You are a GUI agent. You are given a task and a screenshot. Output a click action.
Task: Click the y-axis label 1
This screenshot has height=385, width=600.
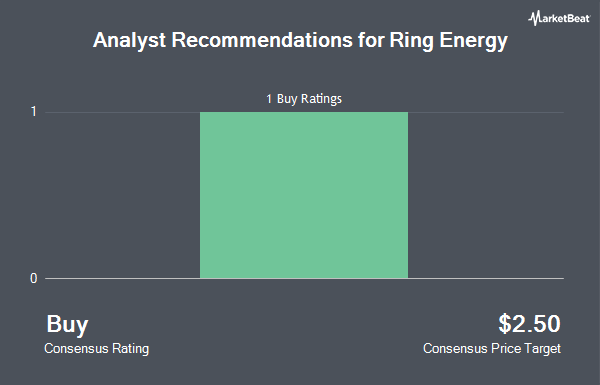[34, 112]
